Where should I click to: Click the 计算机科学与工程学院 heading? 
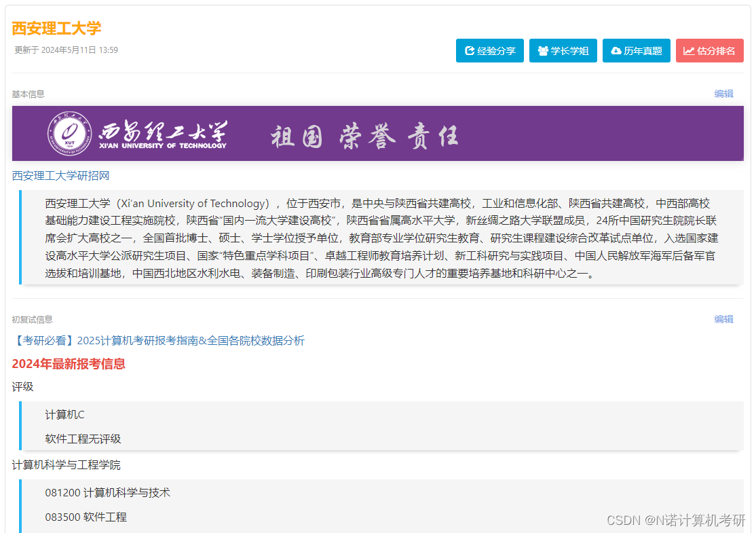[x=66, y=465]
